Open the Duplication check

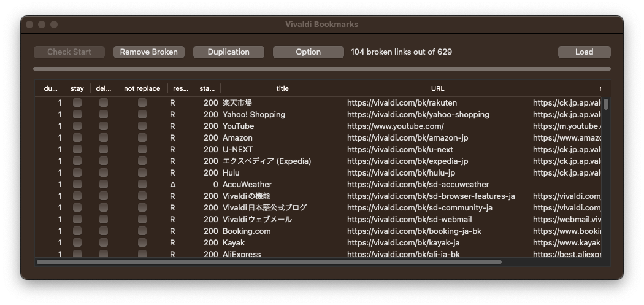(228, 52)
